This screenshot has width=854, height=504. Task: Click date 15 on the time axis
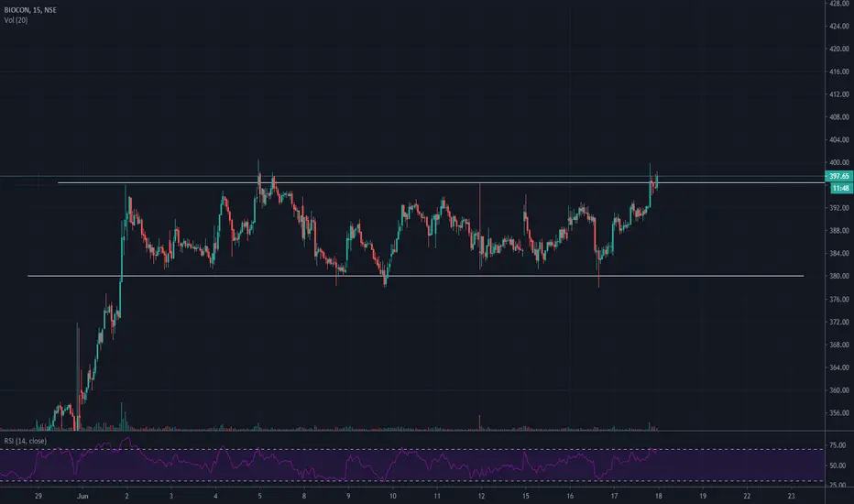click(526, 497)
